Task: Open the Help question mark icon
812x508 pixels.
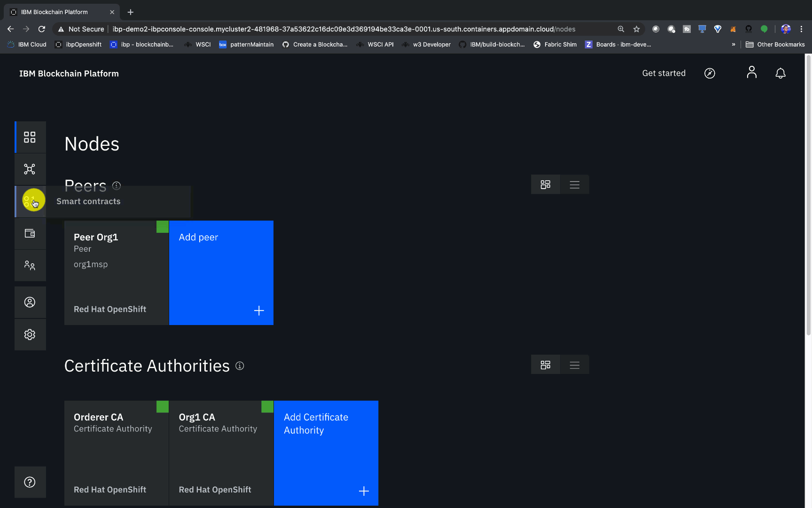Action: [x=30, y=482]
